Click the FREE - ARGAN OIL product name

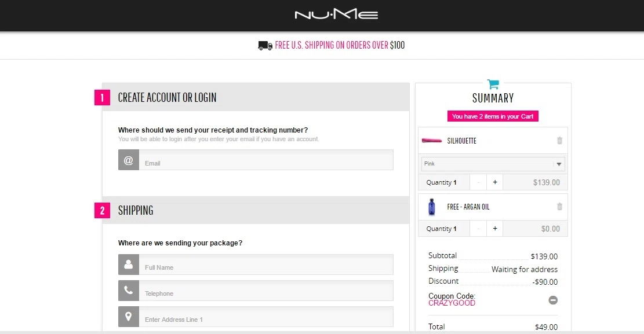468,207
